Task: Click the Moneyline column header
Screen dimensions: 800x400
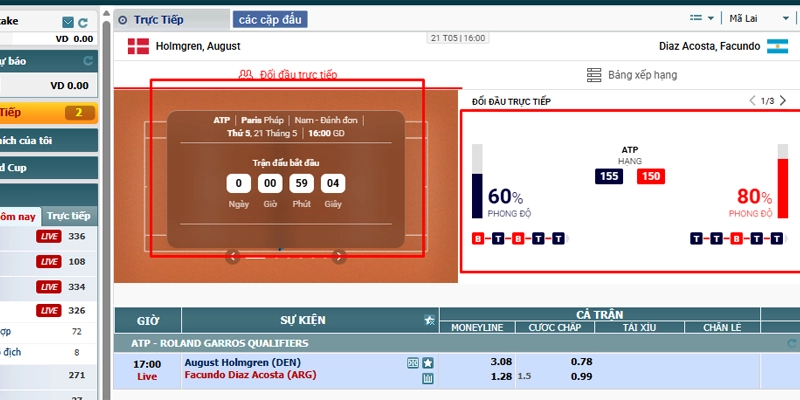Action: coord(477,328)
